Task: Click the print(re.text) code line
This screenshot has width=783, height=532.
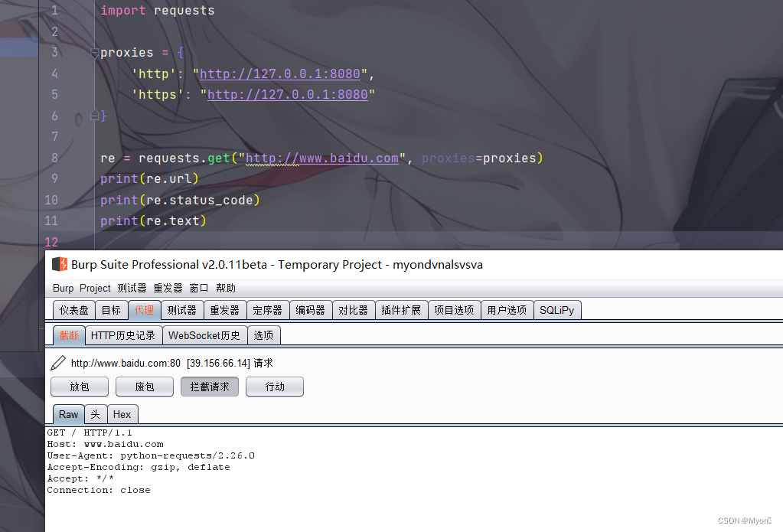Action: (x=153, y=220)
